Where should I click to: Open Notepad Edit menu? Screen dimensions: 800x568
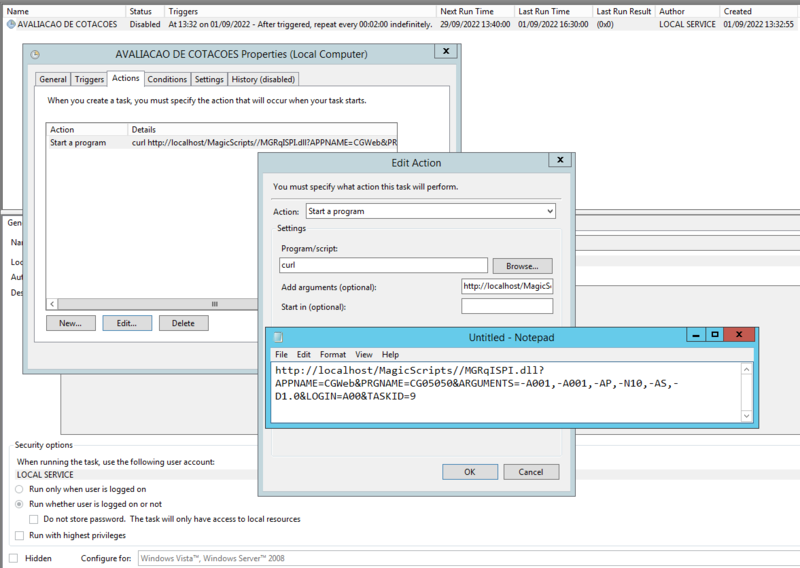pyautogui.click(x=304, y=354)
